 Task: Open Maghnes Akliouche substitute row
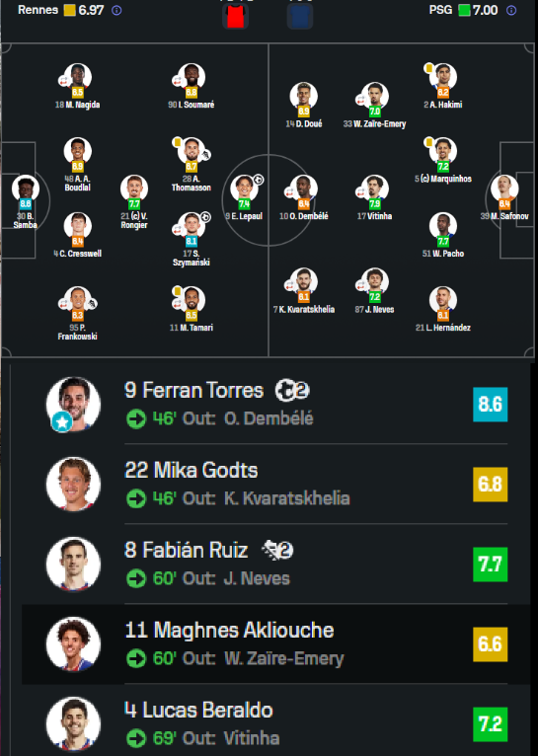275,643
